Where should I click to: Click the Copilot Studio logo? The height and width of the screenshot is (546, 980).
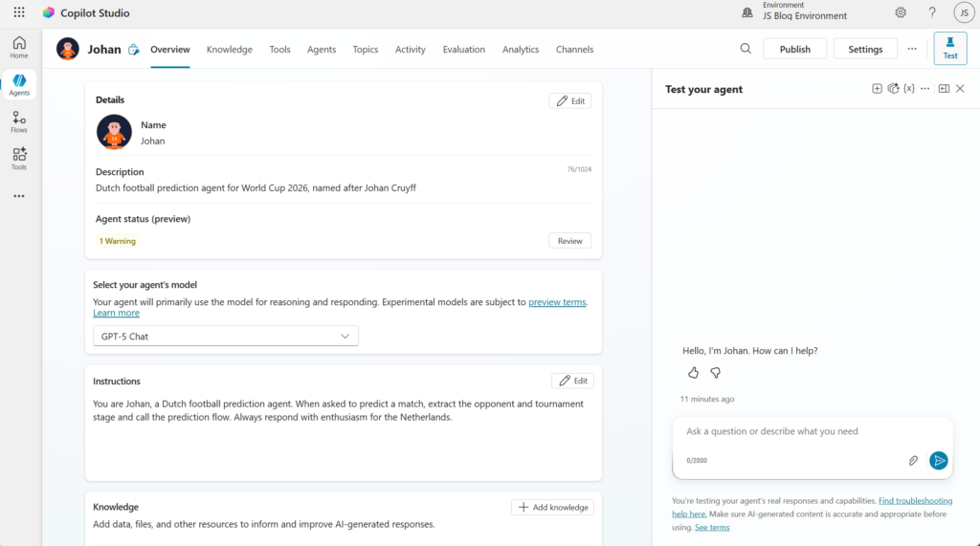tap(49, 13)
